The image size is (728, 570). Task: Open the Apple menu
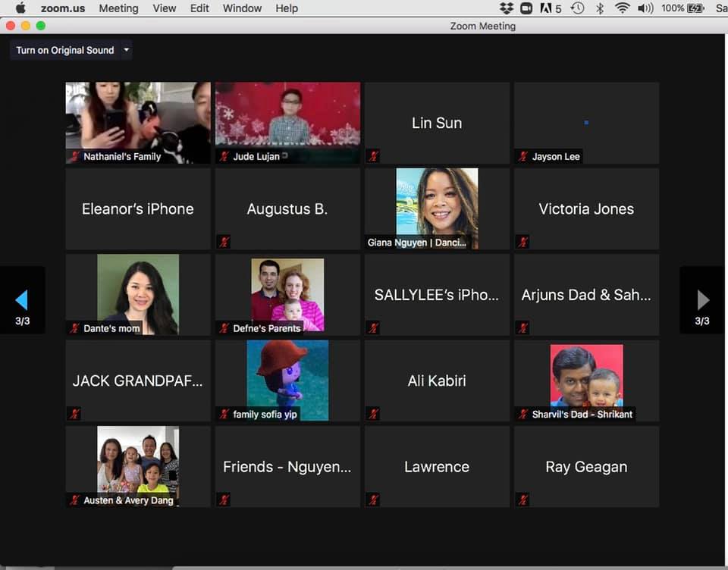click(20, 8)
